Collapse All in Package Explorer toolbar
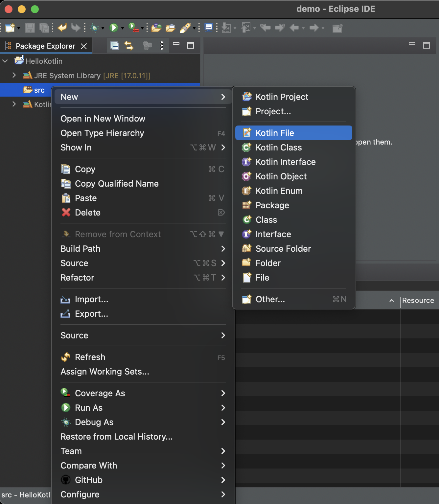This screenshot has width=439, height=504. (114, 46)
